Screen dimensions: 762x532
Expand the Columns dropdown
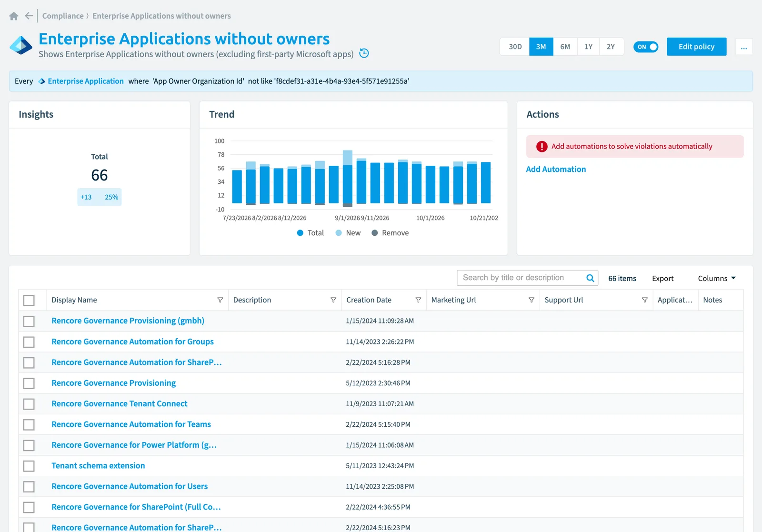[x=717, y=279]
